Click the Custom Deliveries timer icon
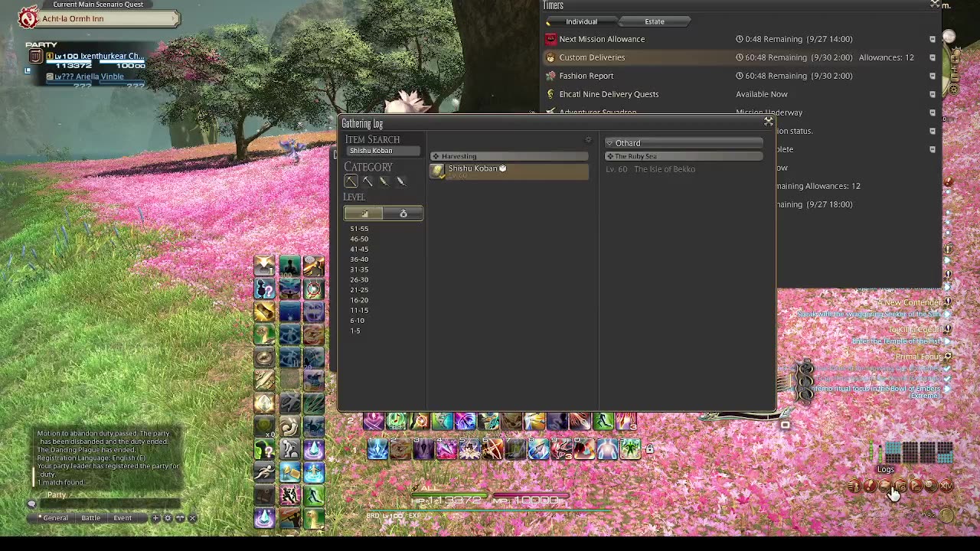The width and height of the screenshot is (980, 551). (x=550, y=57)
